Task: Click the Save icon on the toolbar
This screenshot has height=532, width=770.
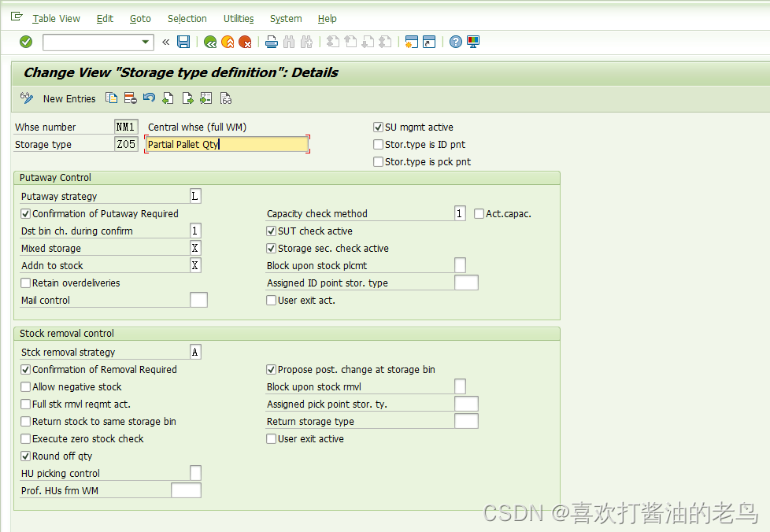Action: [183, 42]
